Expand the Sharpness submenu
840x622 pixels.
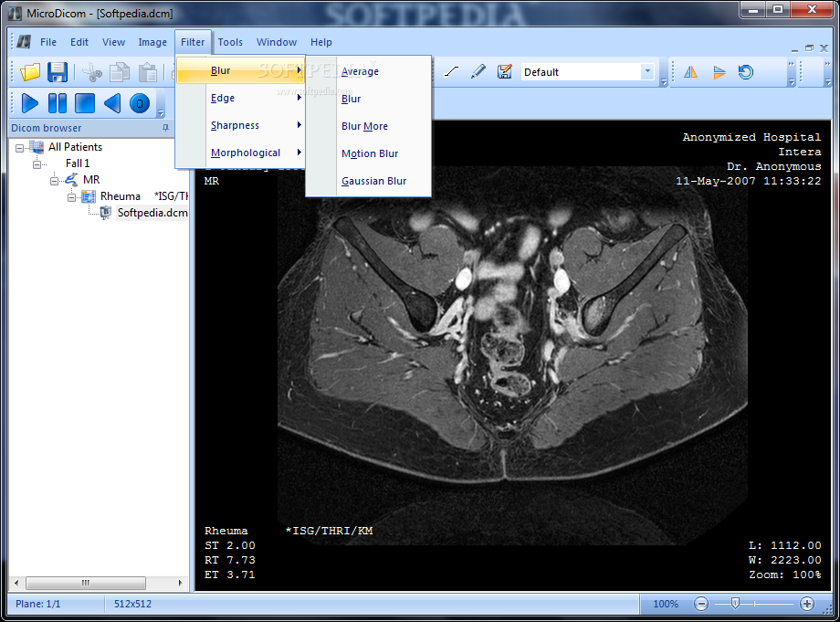[x=240, y=125]
